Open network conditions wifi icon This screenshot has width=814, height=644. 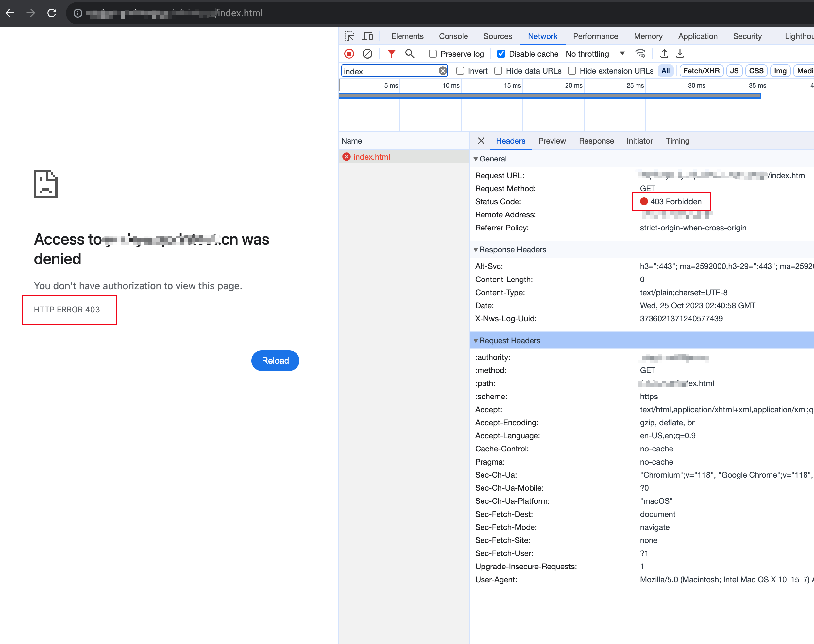click(640, 54)
